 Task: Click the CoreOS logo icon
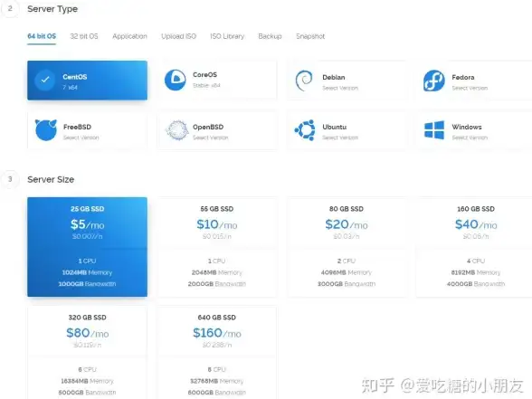coord(176,80)
